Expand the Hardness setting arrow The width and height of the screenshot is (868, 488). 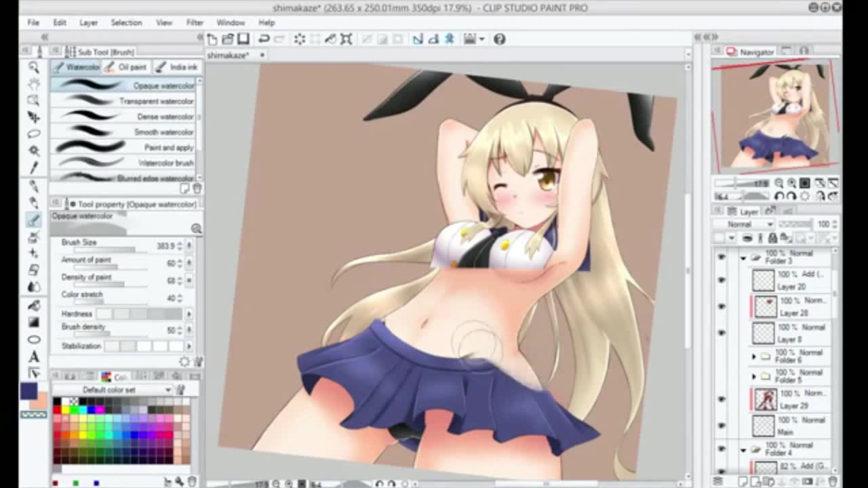[189, 314]
